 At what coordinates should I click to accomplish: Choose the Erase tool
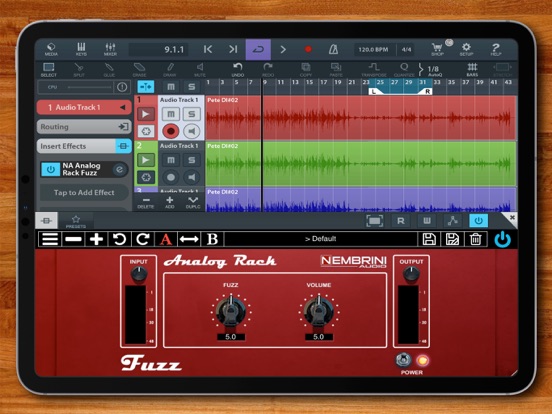139,70
